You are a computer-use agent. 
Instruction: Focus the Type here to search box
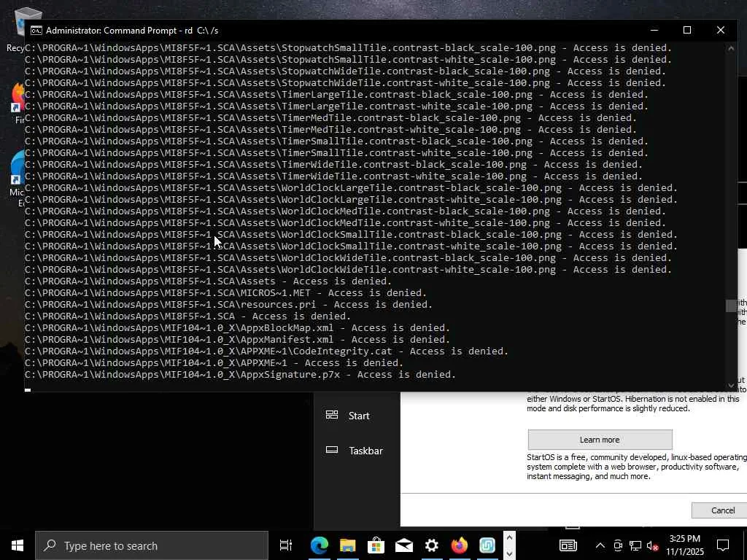click(152, 545)
